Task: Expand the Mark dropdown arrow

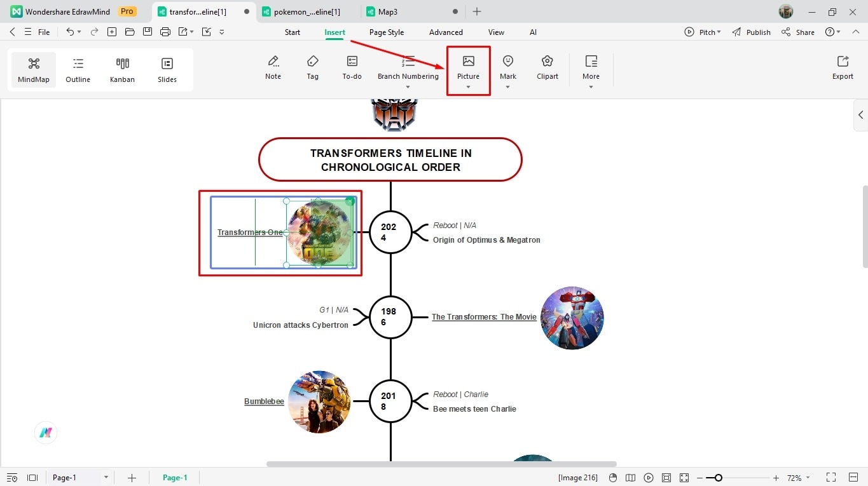Action: 507,88
